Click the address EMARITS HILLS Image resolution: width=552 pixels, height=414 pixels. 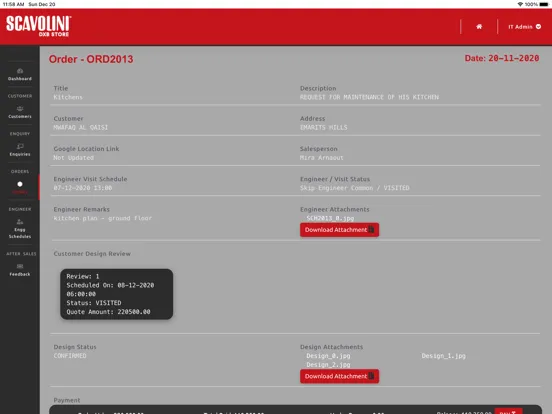point(324,127)
